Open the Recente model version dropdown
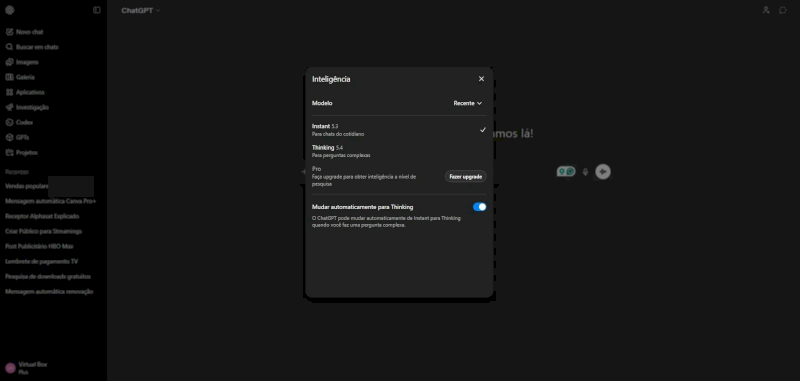The height and width of the screenshot is (381, 800). [468, 103]
